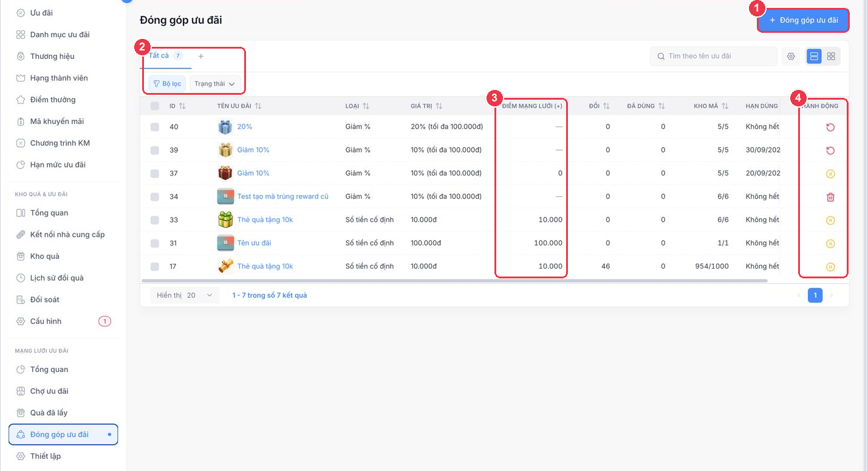Check the checkbox for row ID 39

[155, 150]
